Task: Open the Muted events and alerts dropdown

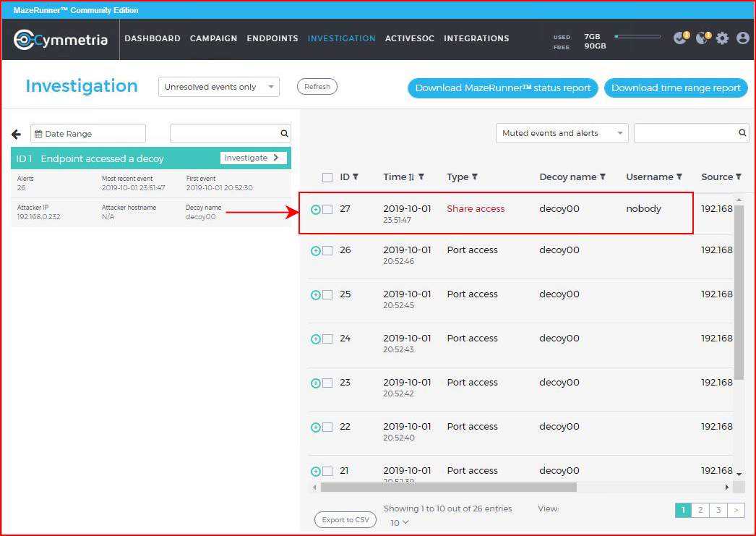Action: (x=562, y=133)
